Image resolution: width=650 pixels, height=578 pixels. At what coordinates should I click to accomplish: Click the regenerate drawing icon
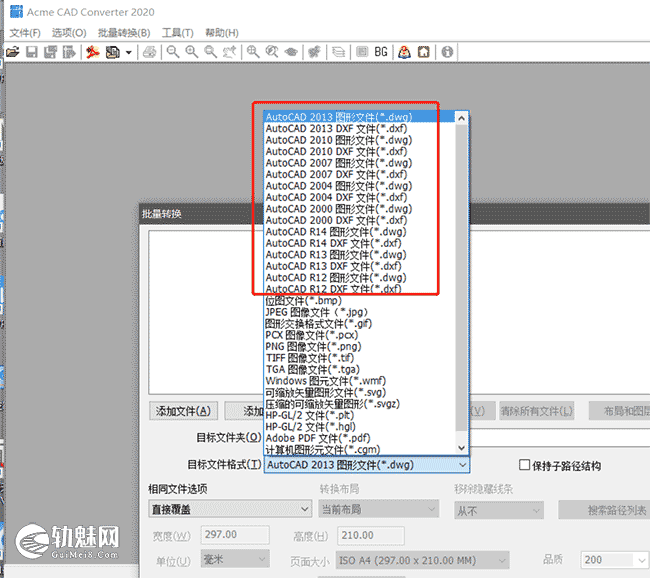(x=315, y=52)
